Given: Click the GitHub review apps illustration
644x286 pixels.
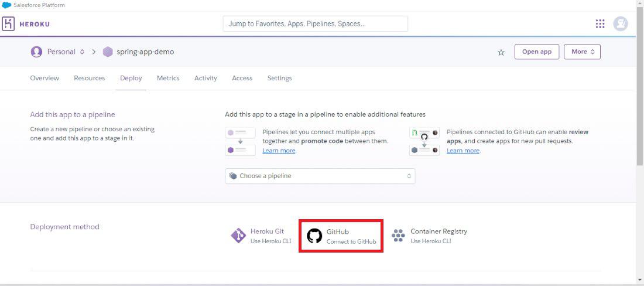Looking at the screenshot, I should click(x=424, y=141).
